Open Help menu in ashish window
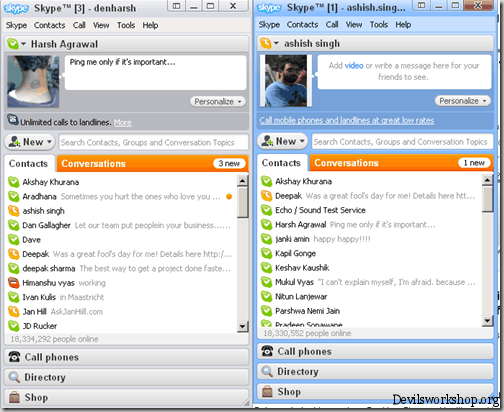The height and width of the screenshot is (412, 504). 403,25
